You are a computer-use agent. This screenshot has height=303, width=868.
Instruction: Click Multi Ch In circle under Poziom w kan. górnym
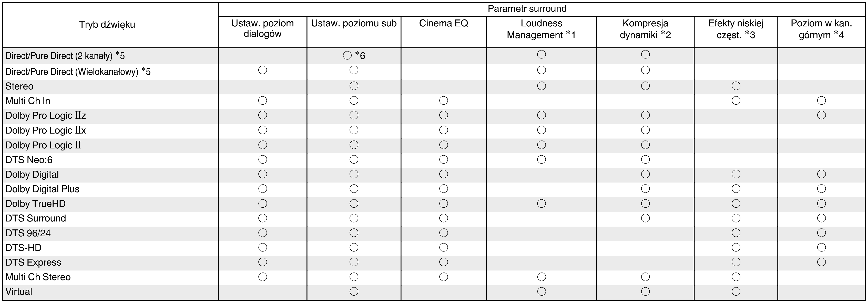point(822,100)
